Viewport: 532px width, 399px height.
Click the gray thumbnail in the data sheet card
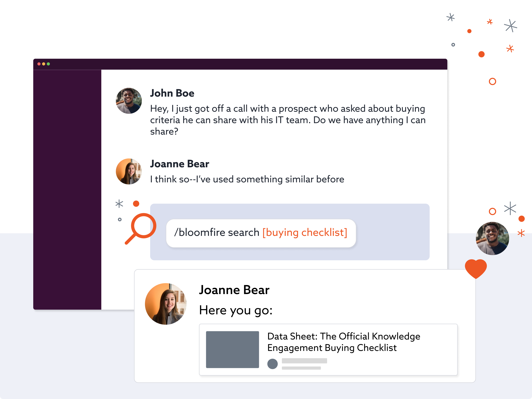pos(233,349)
